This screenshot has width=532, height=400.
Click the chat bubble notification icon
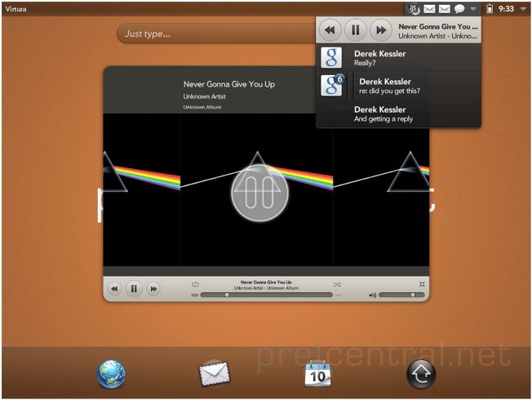coord(459,9)
